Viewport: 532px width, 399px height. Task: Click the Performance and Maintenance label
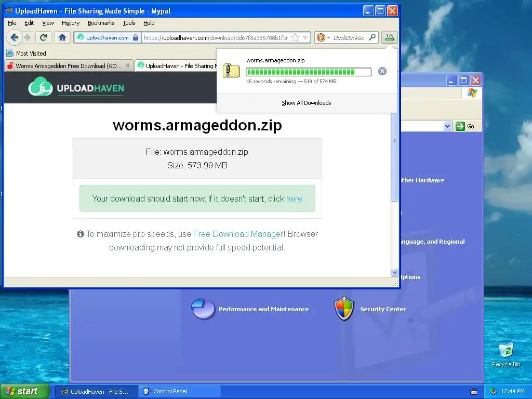263,309
